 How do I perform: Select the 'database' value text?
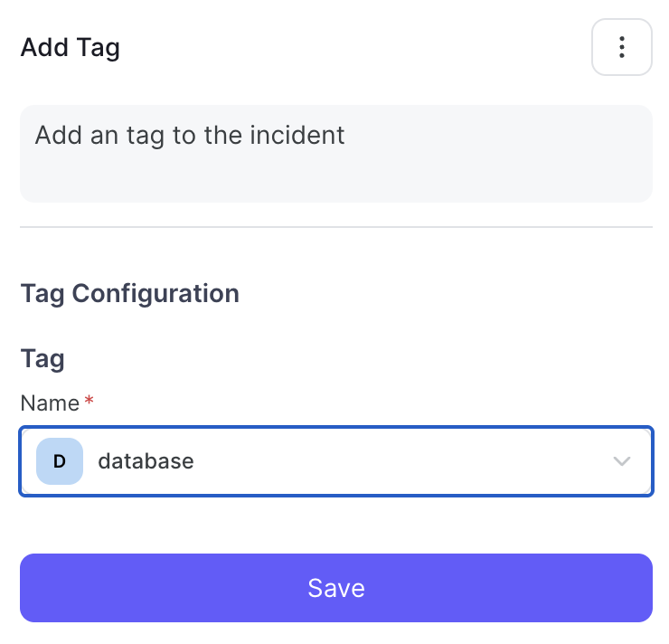click(146, 461)
